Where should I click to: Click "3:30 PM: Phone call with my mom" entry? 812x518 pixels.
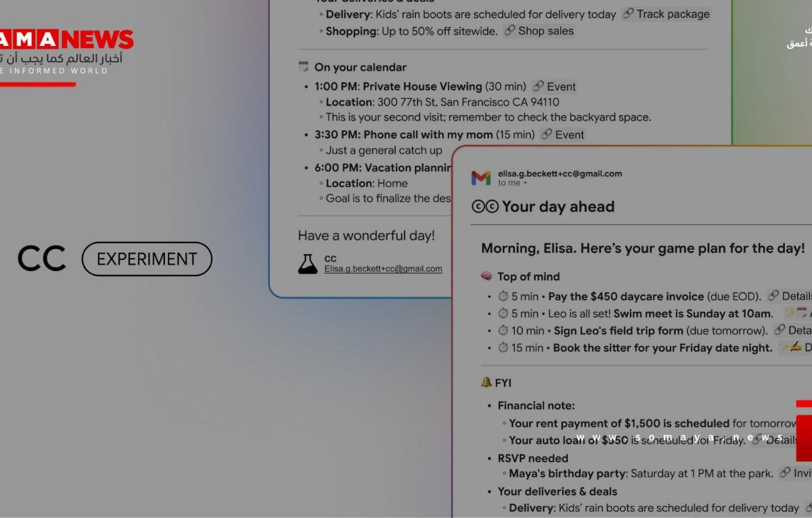[403, 135]
